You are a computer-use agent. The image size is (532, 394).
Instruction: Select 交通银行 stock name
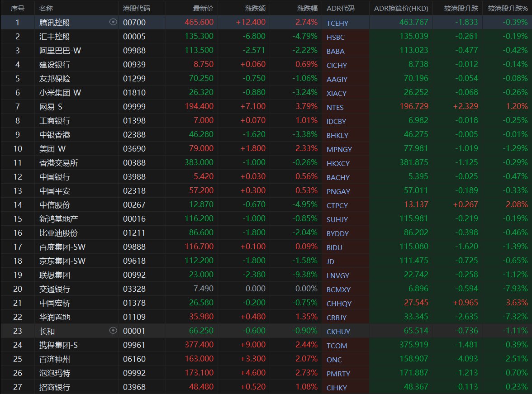point(55,289)
